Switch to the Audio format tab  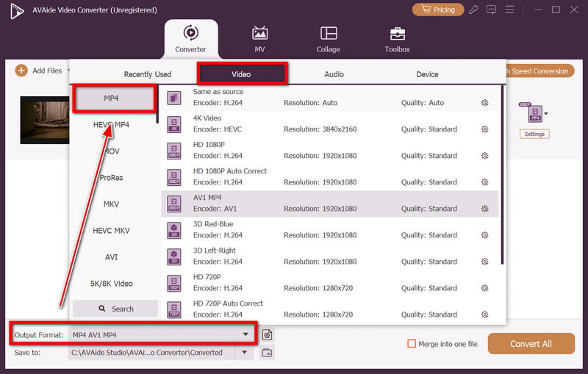(x=334, y=74)
